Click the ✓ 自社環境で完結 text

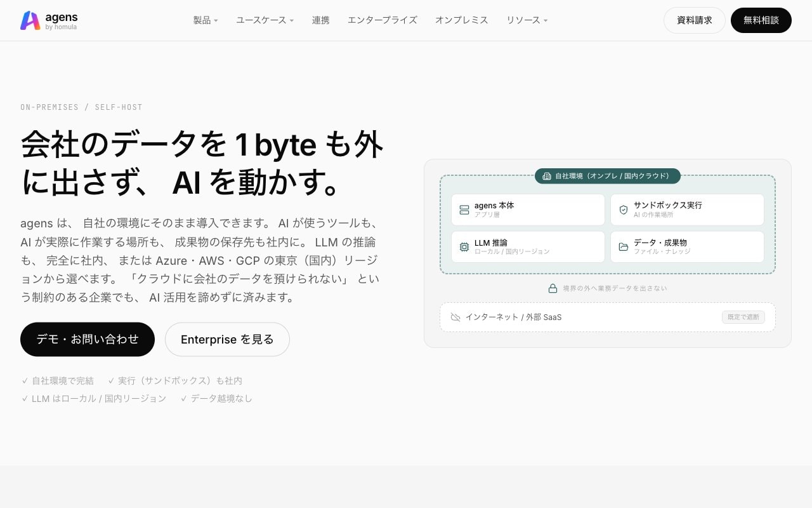point(58,380)
